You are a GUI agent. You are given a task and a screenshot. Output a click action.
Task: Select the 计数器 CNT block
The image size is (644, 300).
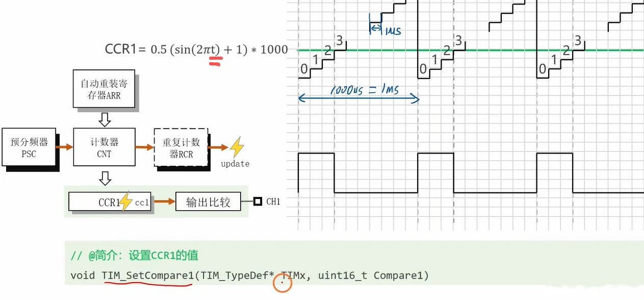pyautogui.click(x=105, y=147)
